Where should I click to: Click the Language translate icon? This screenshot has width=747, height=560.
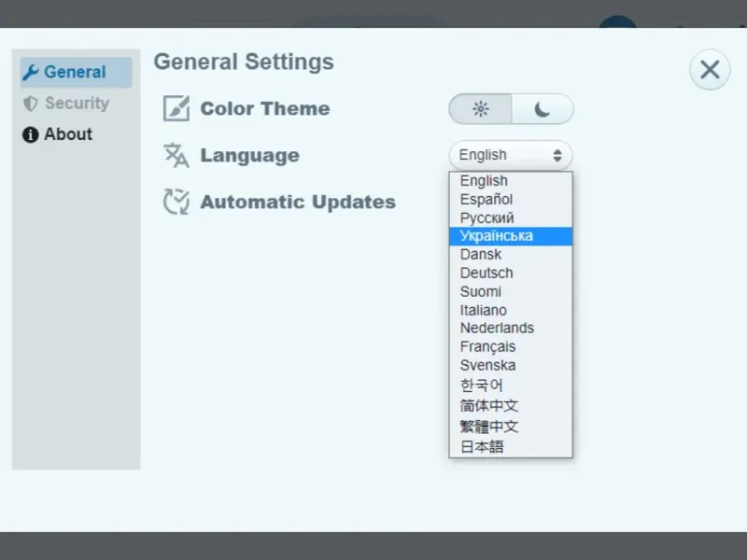tap(176, 155)
